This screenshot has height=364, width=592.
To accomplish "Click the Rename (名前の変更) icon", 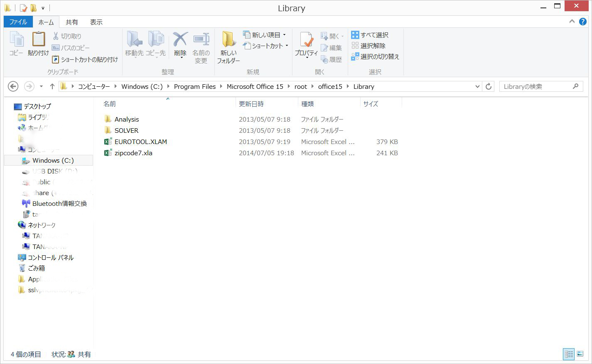I will pos(201,47).
